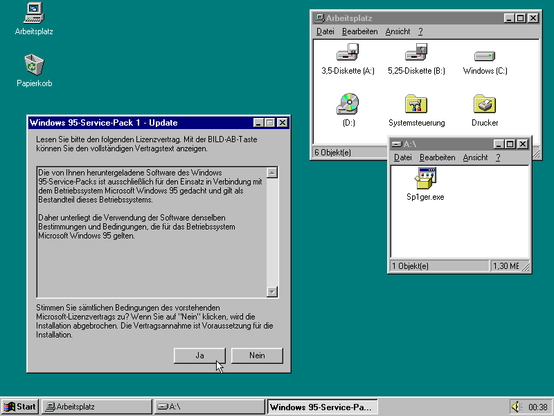Maximize the Arbeitsplatz window
Image resolution: width=554 pixels, height=416 pixels.
click(520, 18)
